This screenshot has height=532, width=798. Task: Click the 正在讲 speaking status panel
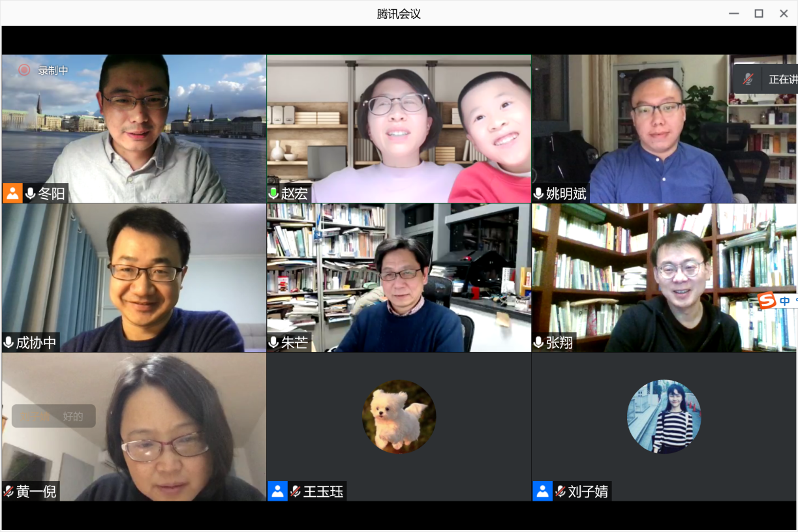coord(765,79)
